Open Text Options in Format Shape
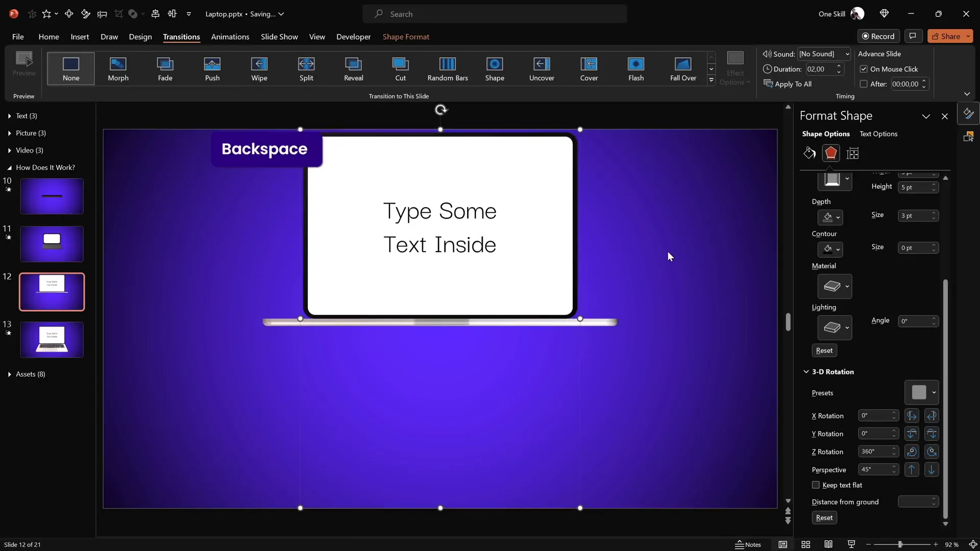This screenshot has width=980, height=551. point(879,134)
